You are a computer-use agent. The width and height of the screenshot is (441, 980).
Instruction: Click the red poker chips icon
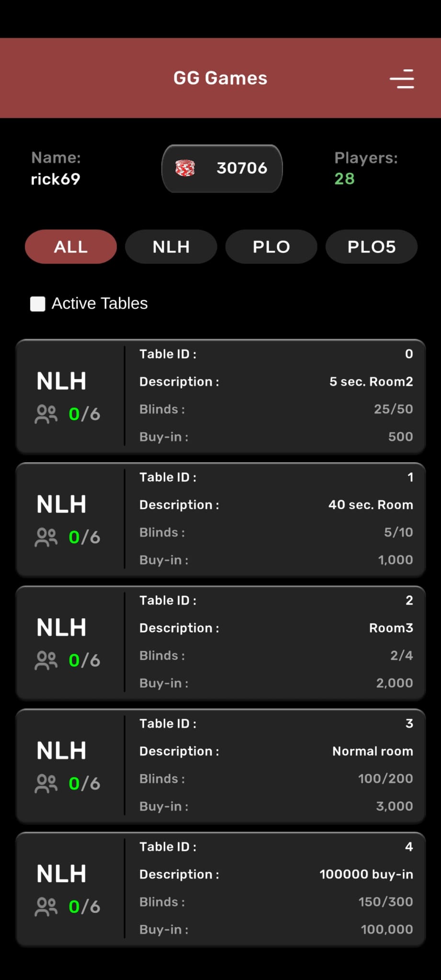(x=185, y=168)
